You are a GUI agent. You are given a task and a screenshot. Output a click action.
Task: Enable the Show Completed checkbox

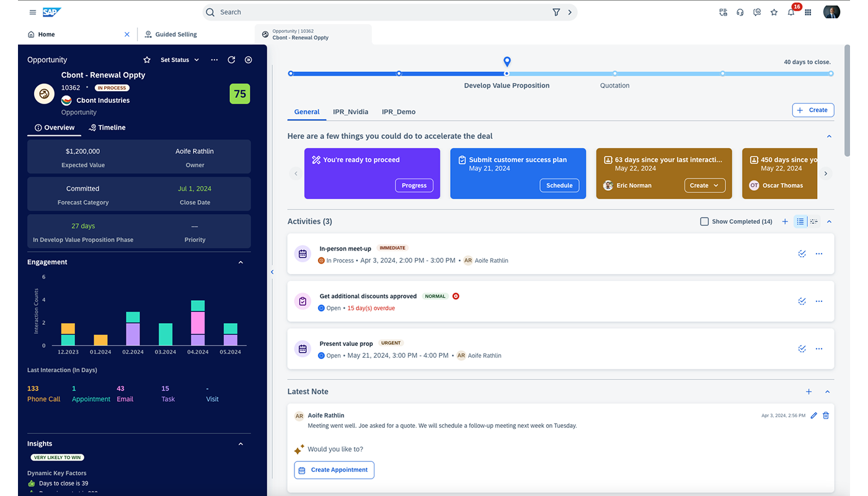(704, 221)
